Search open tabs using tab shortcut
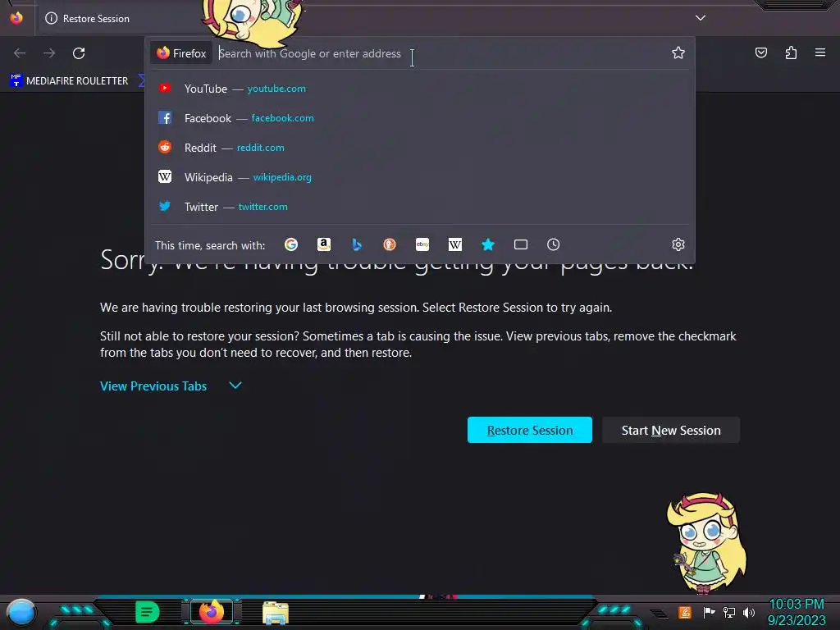The image size is (840, 630). point(521,244)
